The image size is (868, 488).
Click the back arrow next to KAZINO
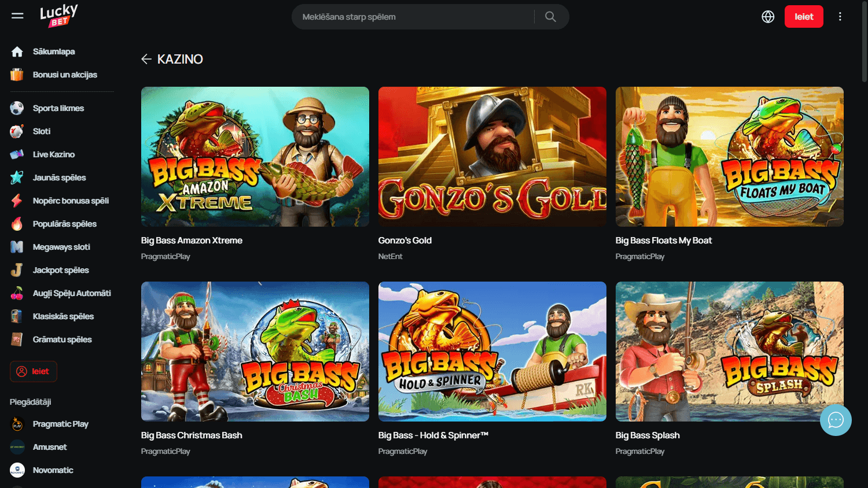[146, 59]
